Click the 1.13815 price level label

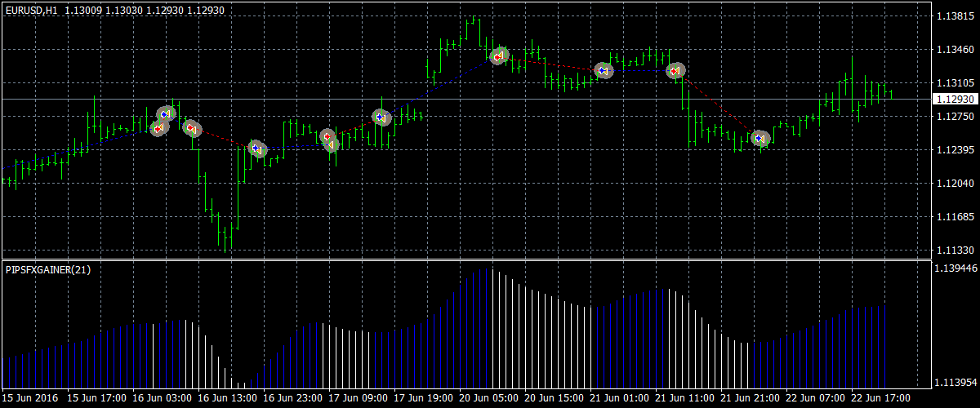[955, 16]
